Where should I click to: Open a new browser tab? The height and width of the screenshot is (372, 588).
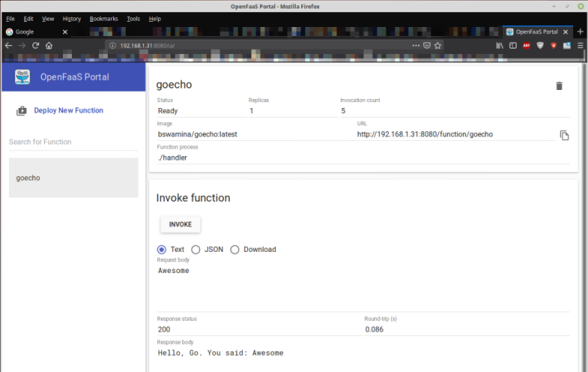point(580,31)
